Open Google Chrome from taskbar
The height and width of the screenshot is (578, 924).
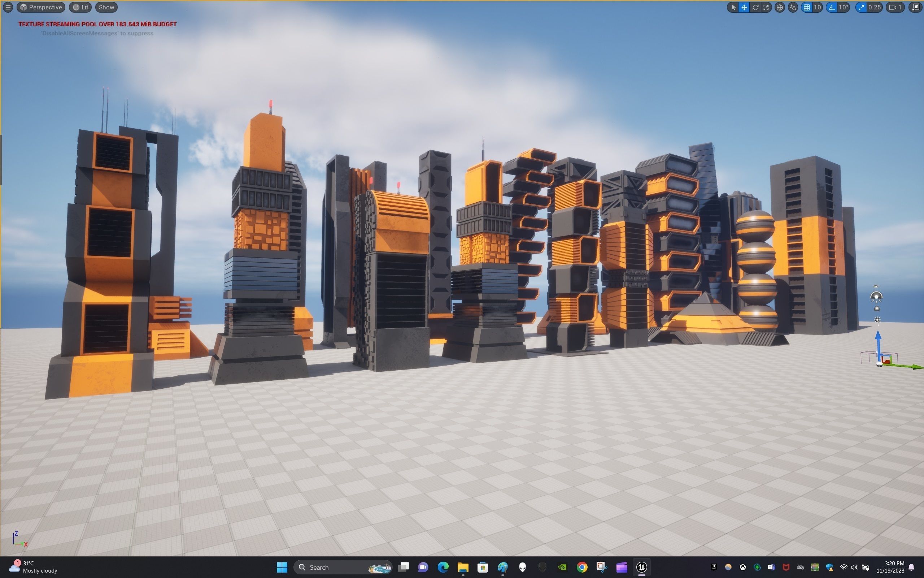[x=582, y=567]
